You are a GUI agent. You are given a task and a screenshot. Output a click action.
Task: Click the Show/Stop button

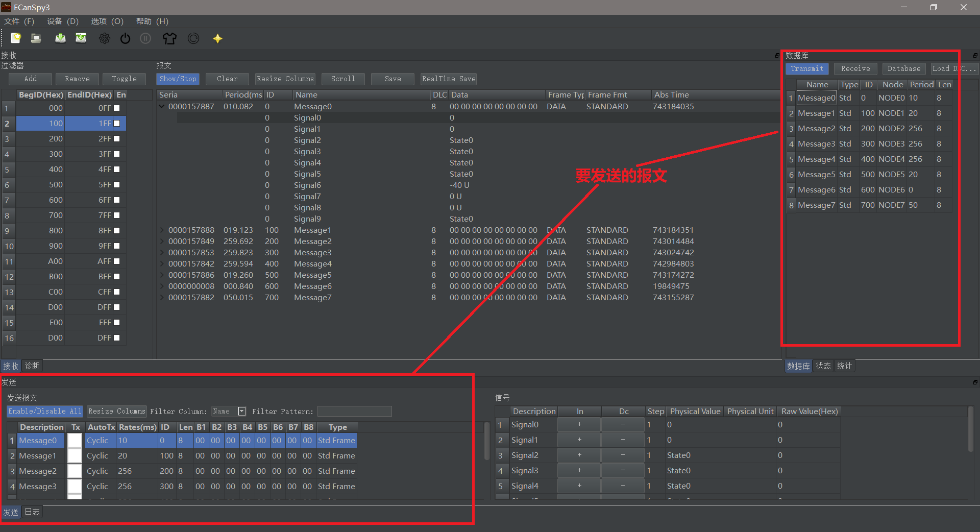point(178,79)
